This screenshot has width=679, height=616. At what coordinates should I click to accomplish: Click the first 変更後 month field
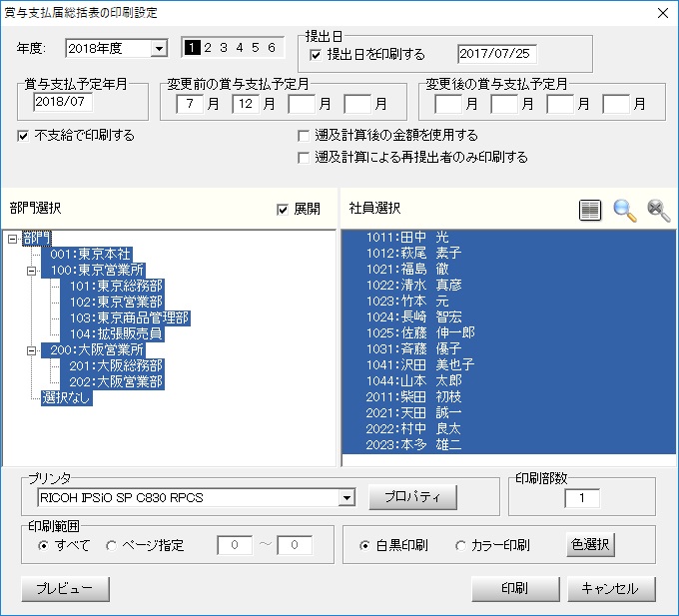pyautogui.click(x=447, y=104)
